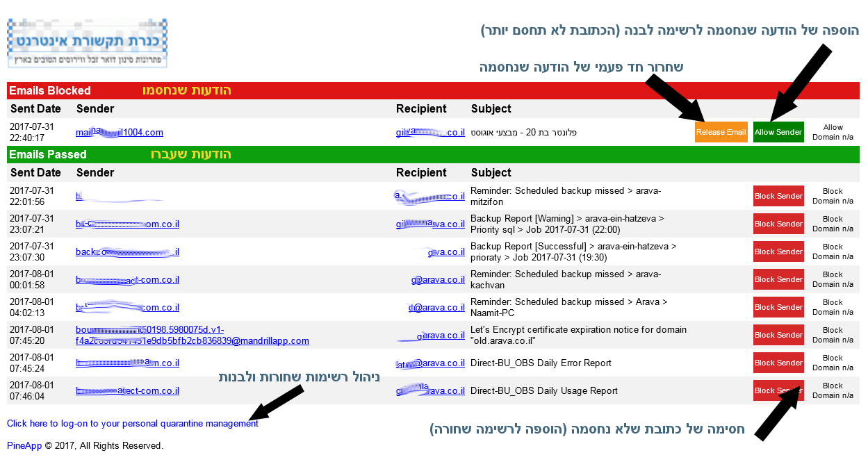Open recipient link of Naamit-PC reminder email

point(436,307)
